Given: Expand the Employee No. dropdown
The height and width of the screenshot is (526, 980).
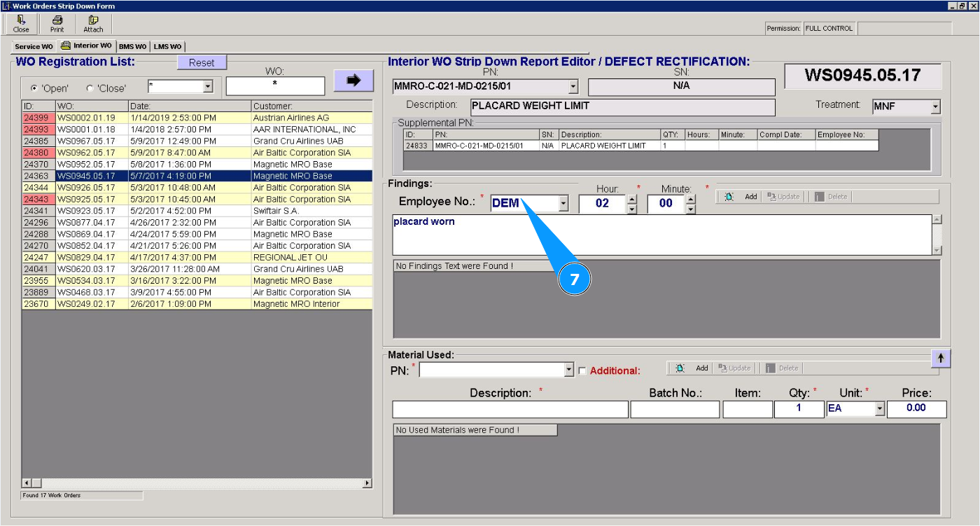Looking at the screenshot, I should (563, 204).
